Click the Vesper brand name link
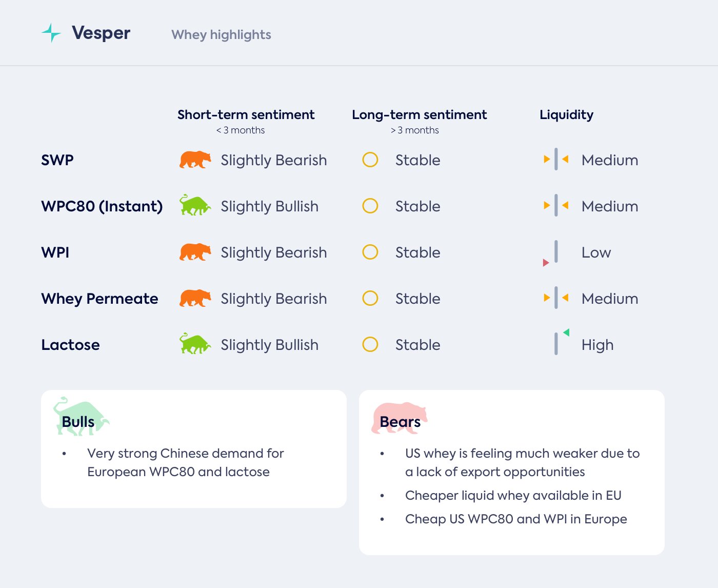 [101, 33]
